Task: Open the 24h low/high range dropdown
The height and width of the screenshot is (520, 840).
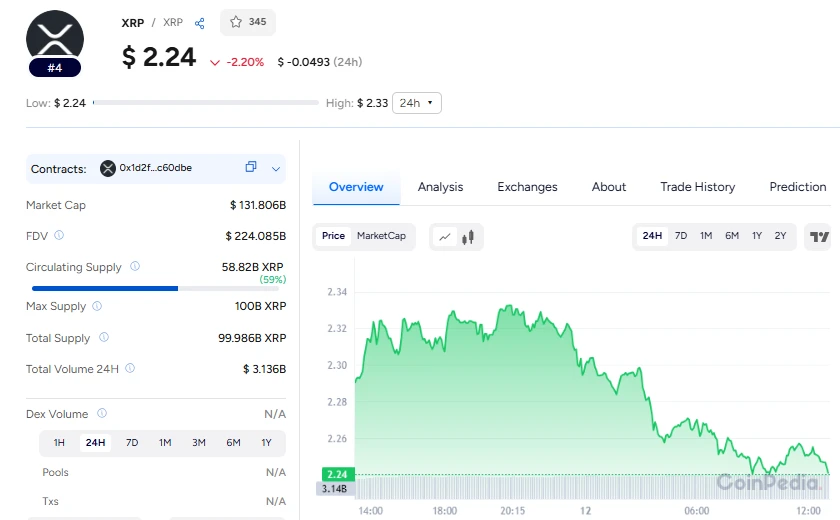Action: (417, 103)
